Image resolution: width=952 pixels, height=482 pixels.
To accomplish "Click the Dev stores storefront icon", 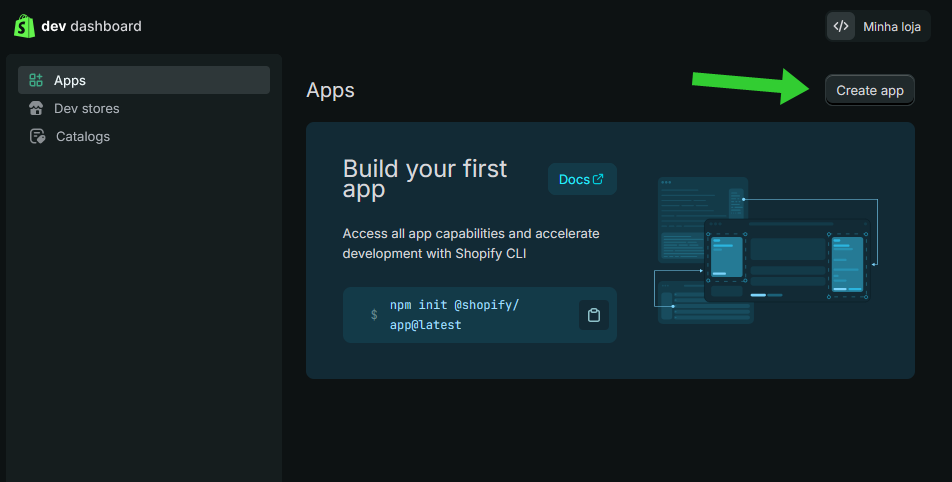I will click(x=36, y=108).
